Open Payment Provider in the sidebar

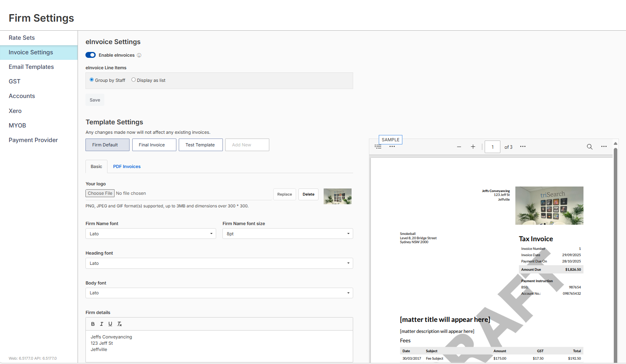(39, 140)
